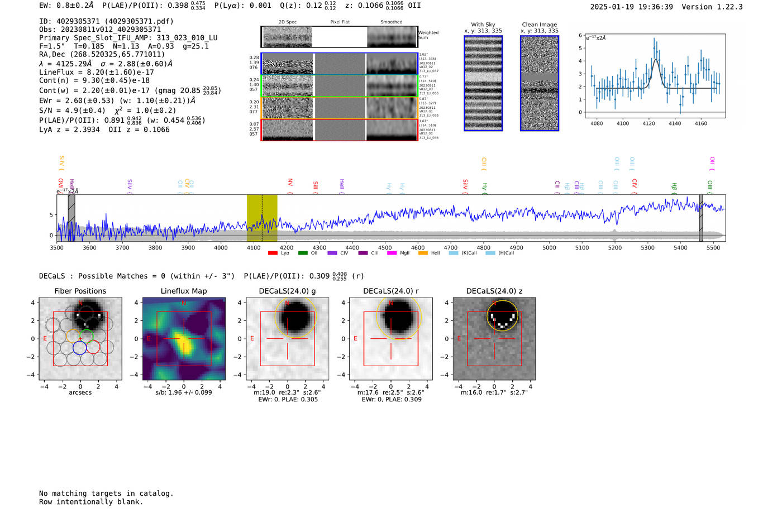The image size is (782, 532).
Task: Open the Lineflux Map panel
Action: coord(184,338)
